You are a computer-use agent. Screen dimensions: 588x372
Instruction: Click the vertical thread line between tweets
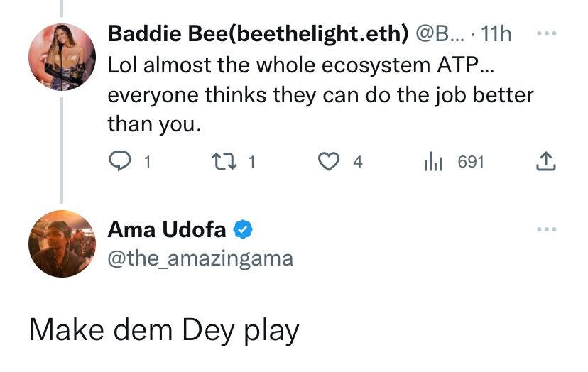coord(62,150)
